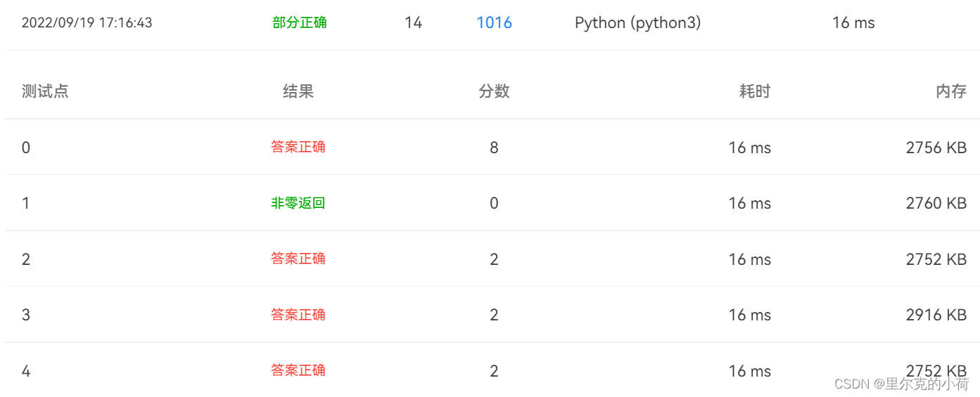Click test point number 2
The image size is (980, 397).
26,259
